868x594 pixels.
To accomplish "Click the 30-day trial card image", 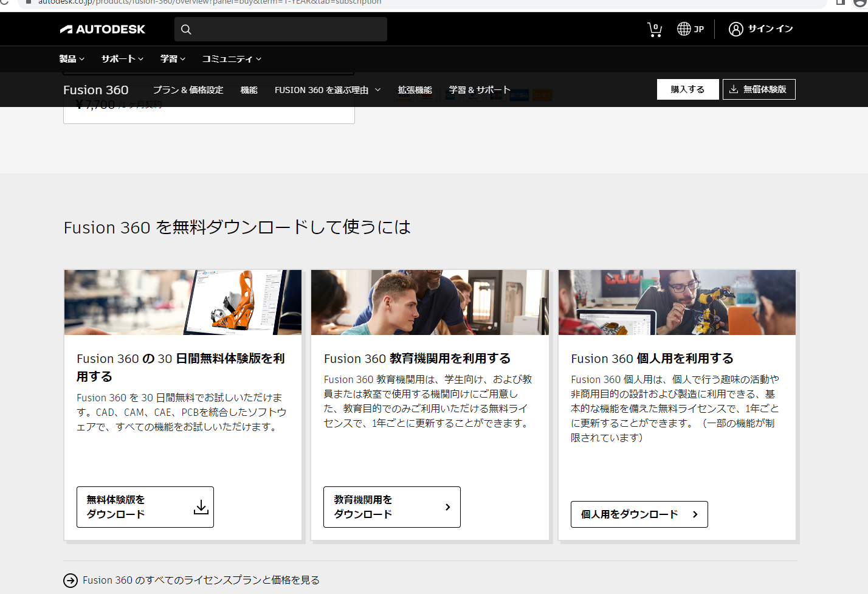I will pos(183,302).
